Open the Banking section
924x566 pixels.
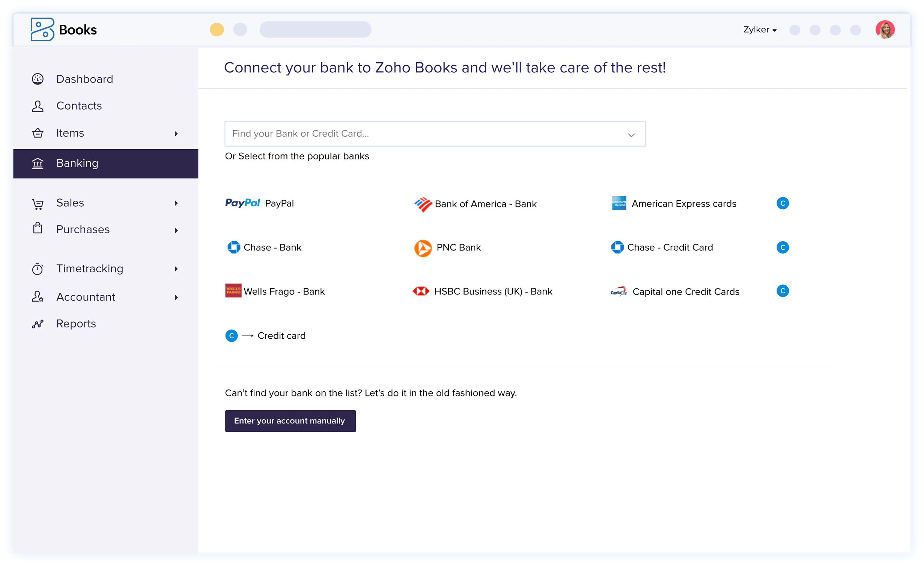(x=77, y=163)
